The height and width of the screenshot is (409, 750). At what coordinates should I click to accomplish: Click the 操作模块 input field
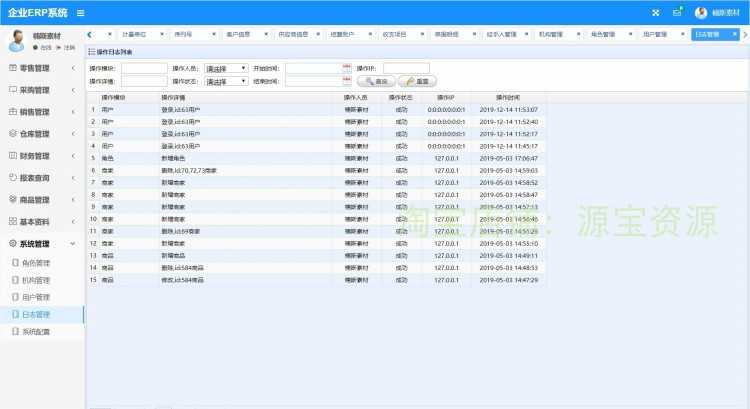[x=144, y=68]
